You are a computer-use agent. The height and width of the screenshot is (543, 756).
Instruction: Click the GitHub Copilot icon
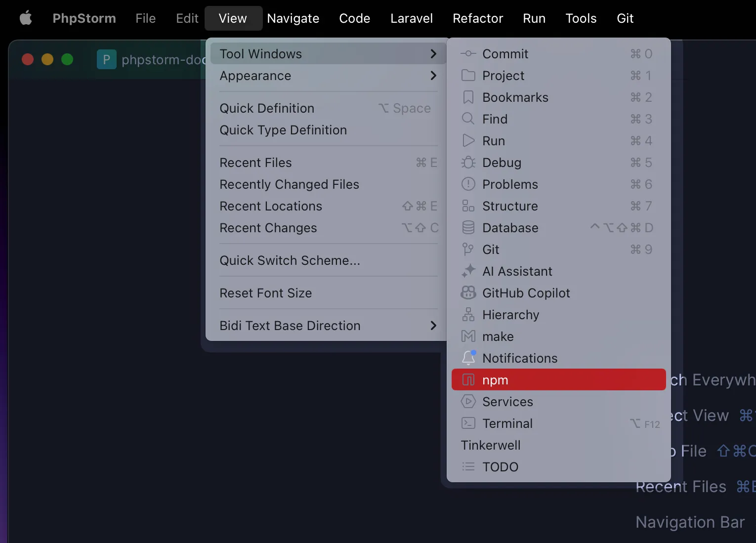(468, 293)
